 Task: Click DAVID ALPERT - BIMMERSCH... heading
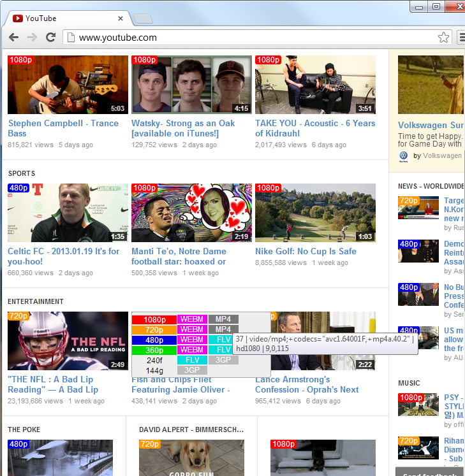[191, 429]
